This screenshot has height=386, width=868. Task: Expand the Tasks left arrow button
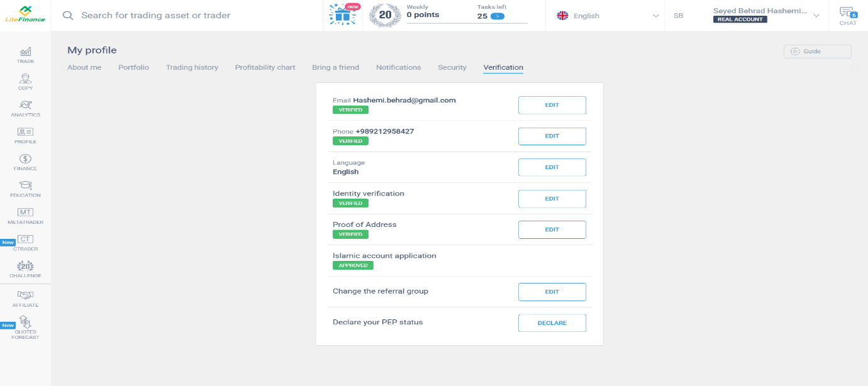497,16
